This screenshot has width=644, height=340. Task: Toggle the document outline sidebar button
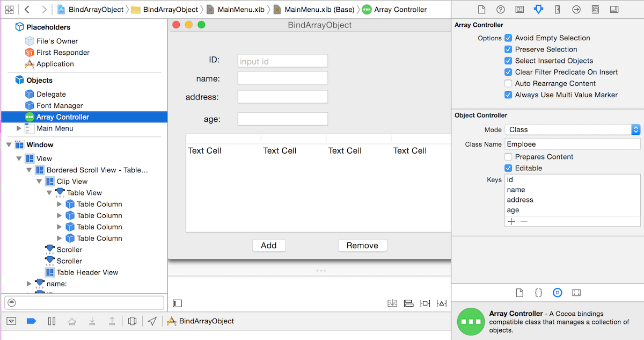point(178,303)
